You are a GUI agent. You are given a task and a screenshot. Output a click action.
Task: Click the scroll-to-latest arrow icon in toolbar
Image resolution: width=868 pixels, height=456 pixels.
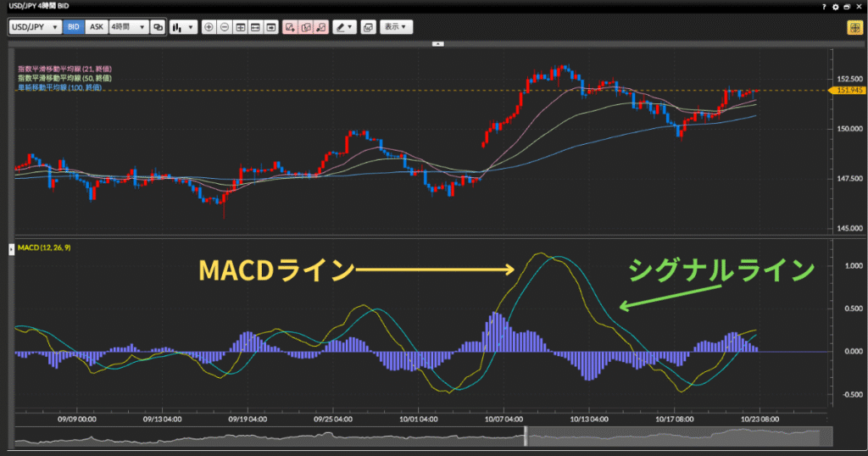(270, 27)
